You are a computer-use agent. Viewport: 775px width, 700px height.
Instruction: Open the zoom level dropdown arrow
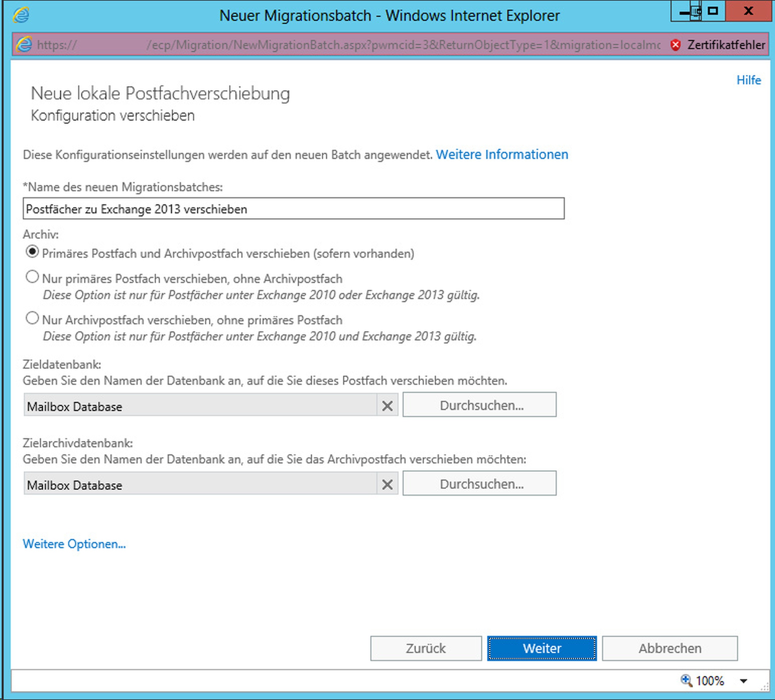point(744,681)
